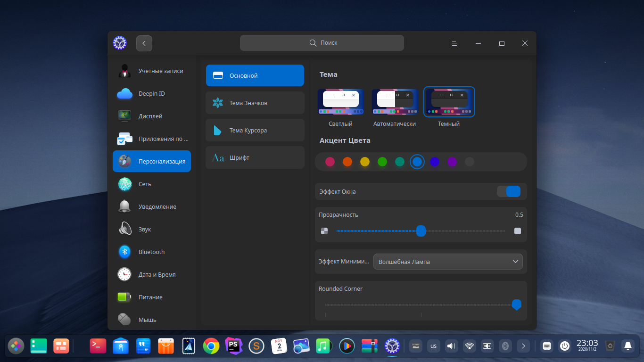Open the multitasking view in the dock
The width and height of the screenshot is (644, 362).
point(61,346)
